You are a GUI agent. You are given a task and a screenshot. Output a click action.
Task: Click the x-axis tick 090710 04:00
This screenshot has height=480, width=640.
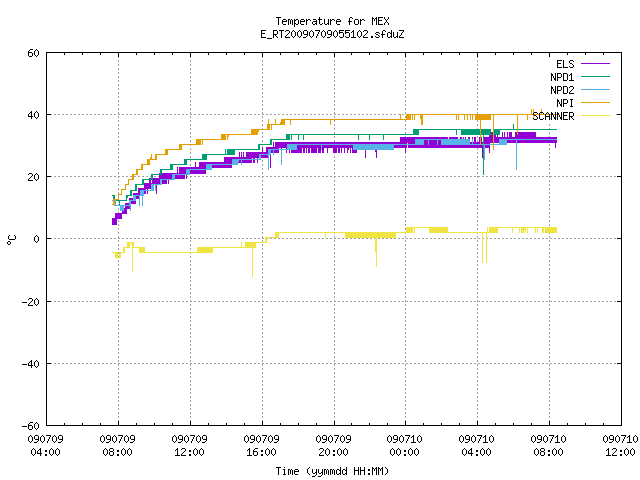pos(476,446)
